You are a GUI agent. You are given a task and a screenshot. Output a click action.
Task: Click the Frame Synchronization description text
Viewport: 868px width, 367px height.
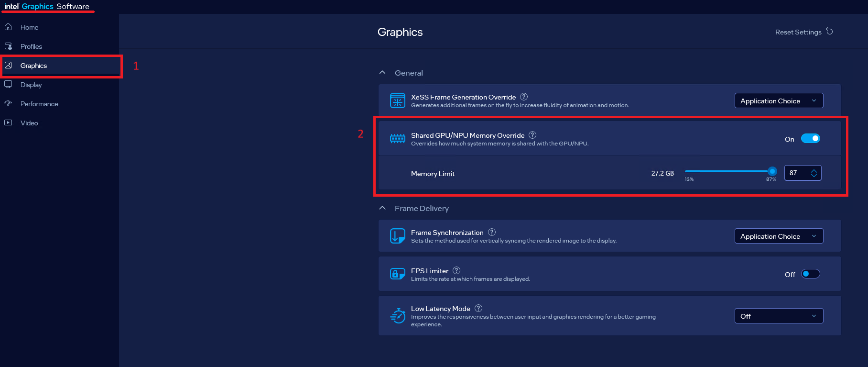(x=514, y=241)
